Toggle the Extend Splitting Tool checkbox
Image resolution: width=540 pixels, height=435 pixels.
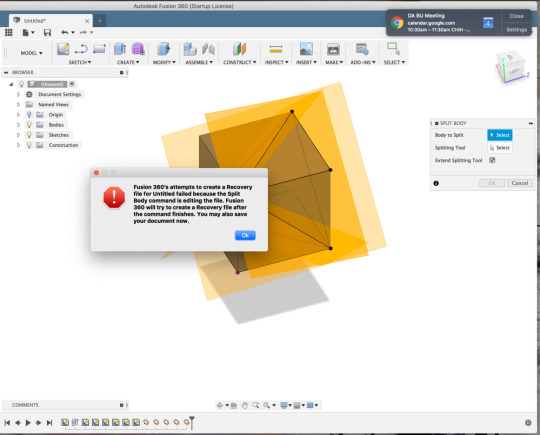[492, 160]
